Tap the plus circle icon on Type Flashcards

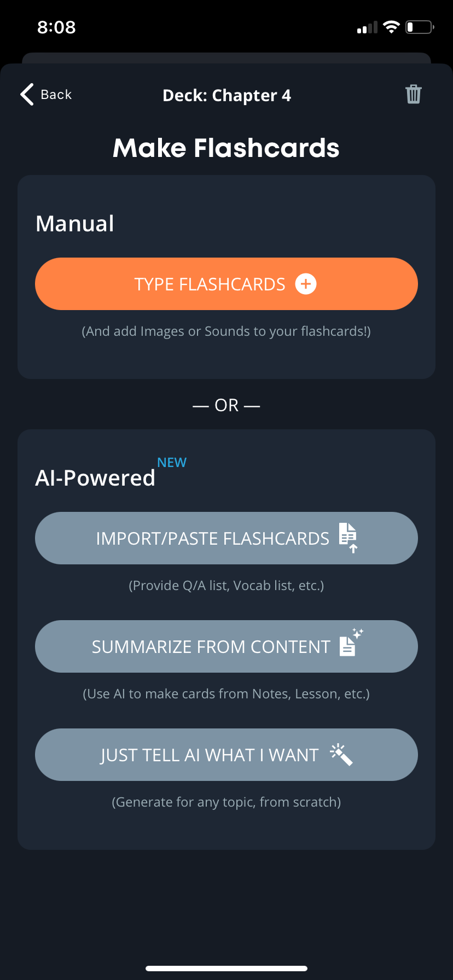306,284
